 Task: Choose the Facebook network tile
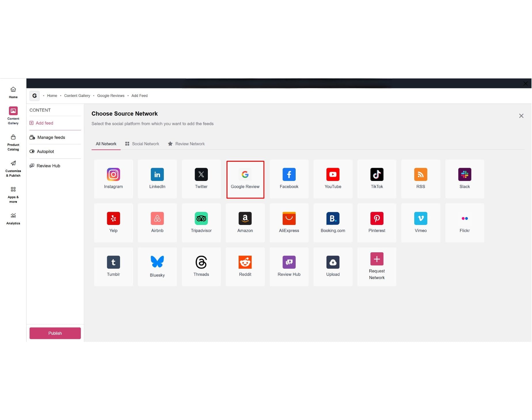click(289, 179)
